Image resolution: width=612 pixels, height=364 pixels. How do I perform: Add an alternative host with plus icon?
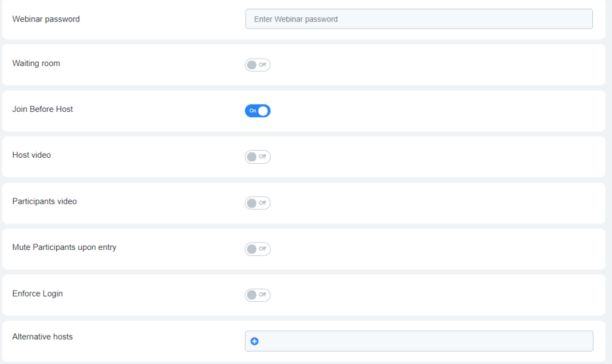(x=255, y=341)
